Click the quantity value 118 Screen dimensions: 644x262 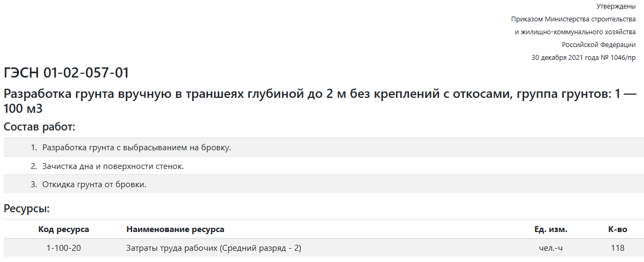tap(618, 248)
